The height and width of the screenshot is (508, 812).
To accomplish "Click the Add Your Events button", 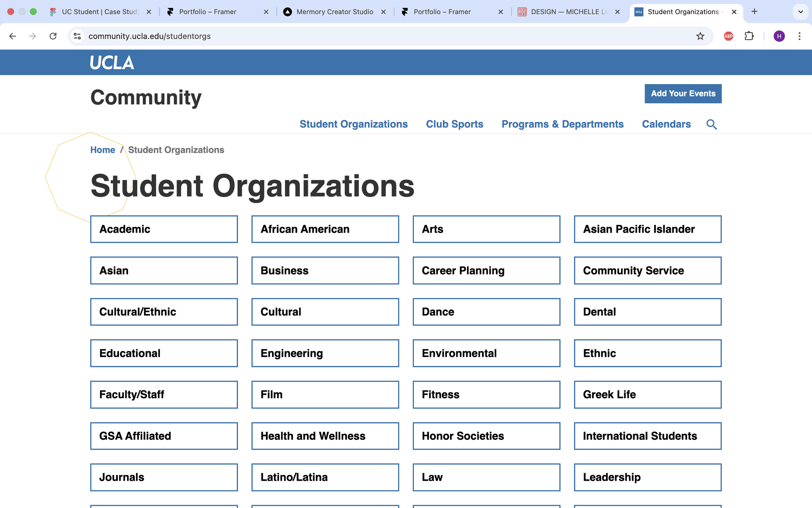I will click(683, 94).
